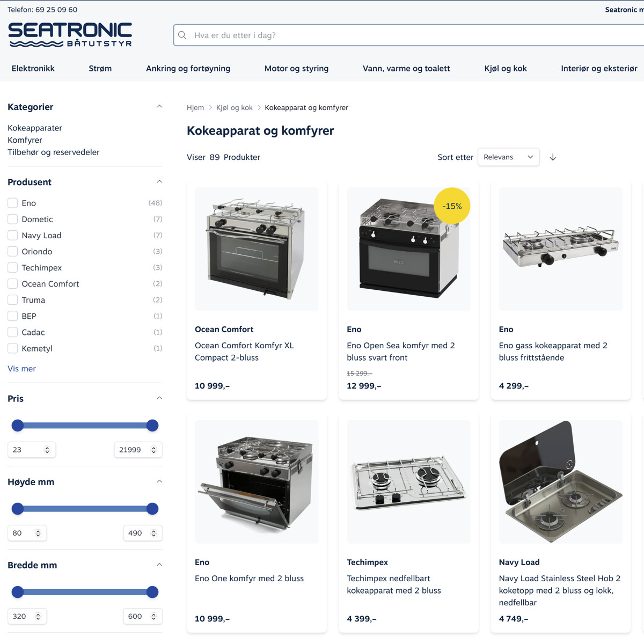Collapse the Kategorier section
The width and height of the screenshot is (644, 644).
point(159,106)
